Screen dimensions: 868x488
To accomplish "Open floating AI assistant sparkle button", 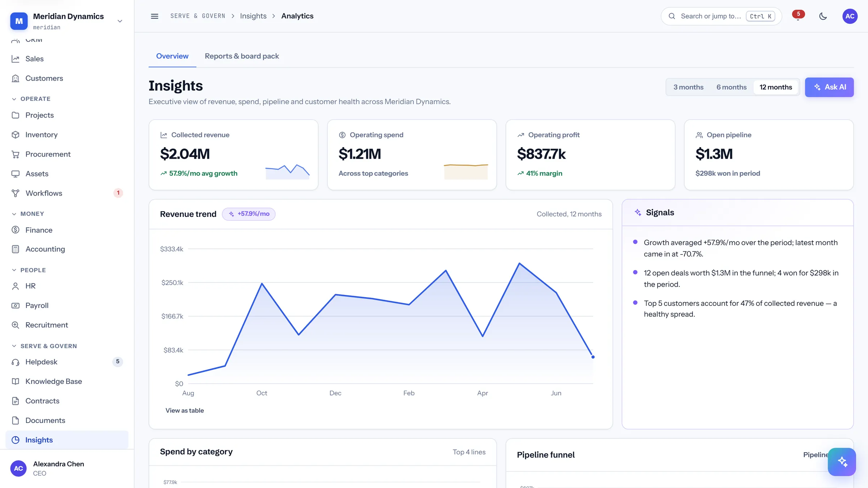I will (x=842, y=462).
